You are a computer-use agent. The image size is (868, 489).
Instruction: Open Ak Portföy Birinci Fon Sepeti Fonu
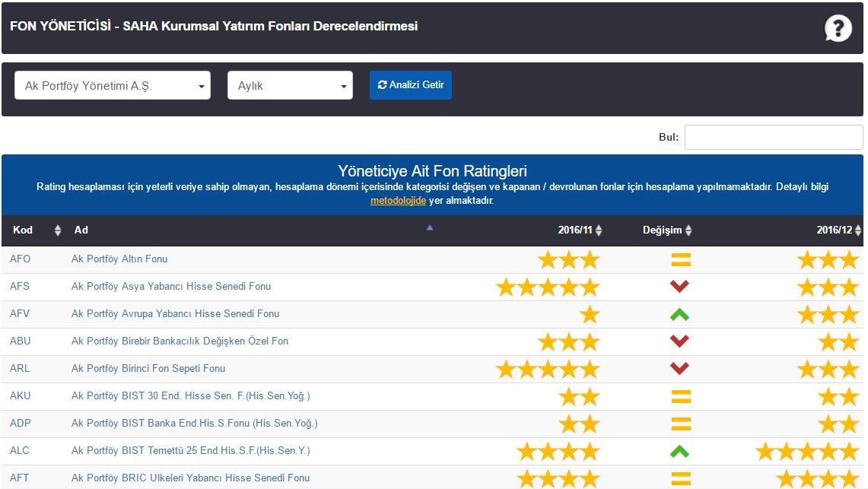(x=148, y=368)
